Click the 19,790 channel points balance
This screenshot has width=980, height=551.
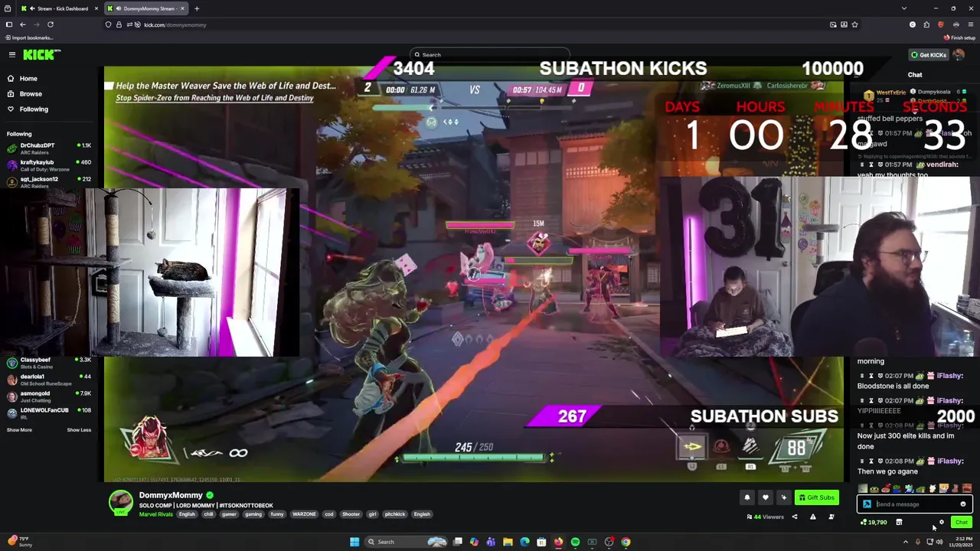[874, 523]
